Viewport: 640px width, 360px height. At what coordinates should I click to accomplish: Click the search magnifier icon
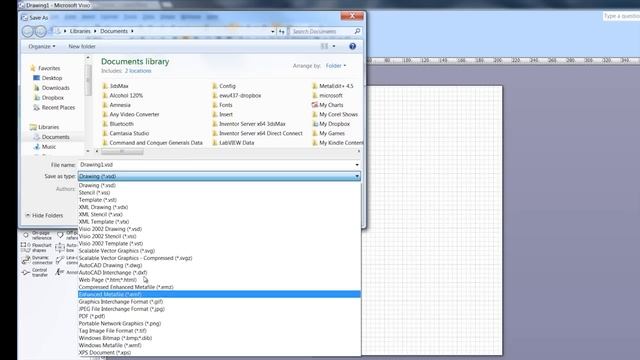tap(357, 31)
